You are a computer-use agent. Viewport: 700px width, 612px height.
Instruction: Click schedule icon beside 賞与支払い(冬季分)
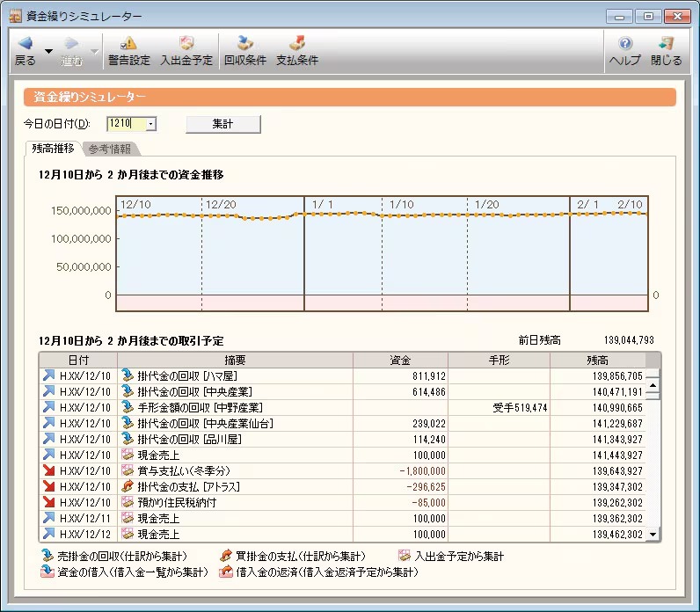click(128, 470)
